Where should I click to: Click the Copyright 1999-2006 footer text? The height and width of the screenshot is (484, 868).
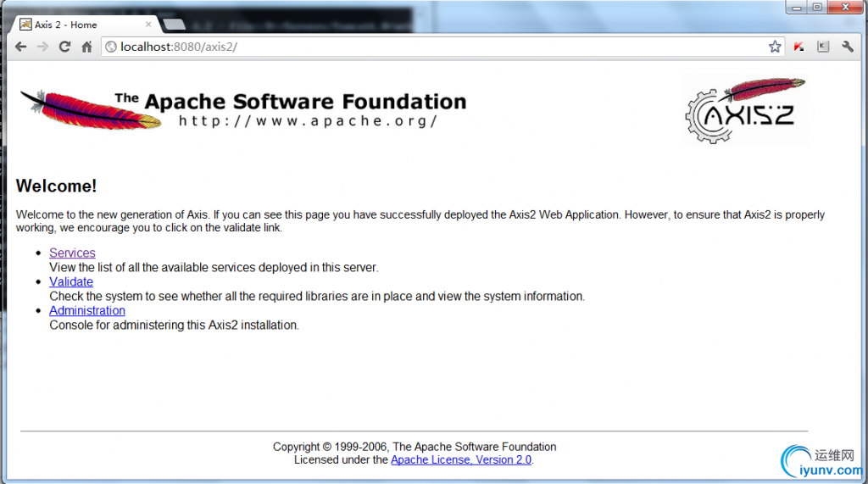[415, 447]
